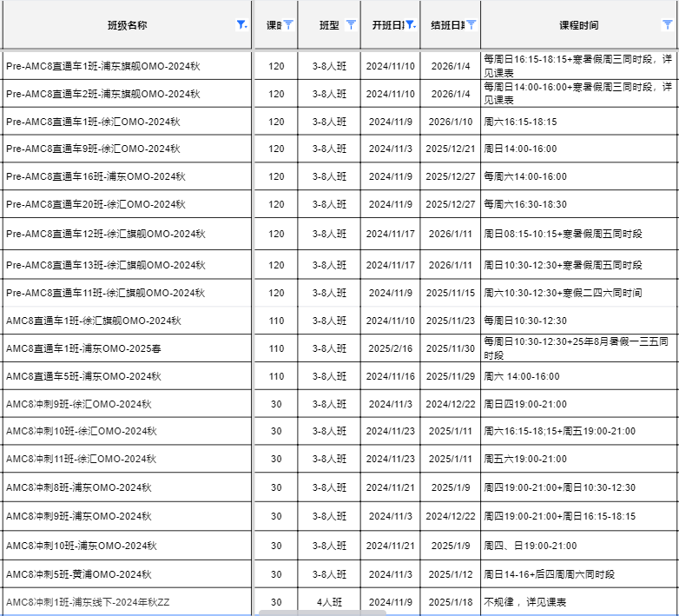679x616 pixels.
Task: Click schedule cell 每周六14:00-16:00
Action: (x=579, y=176)
